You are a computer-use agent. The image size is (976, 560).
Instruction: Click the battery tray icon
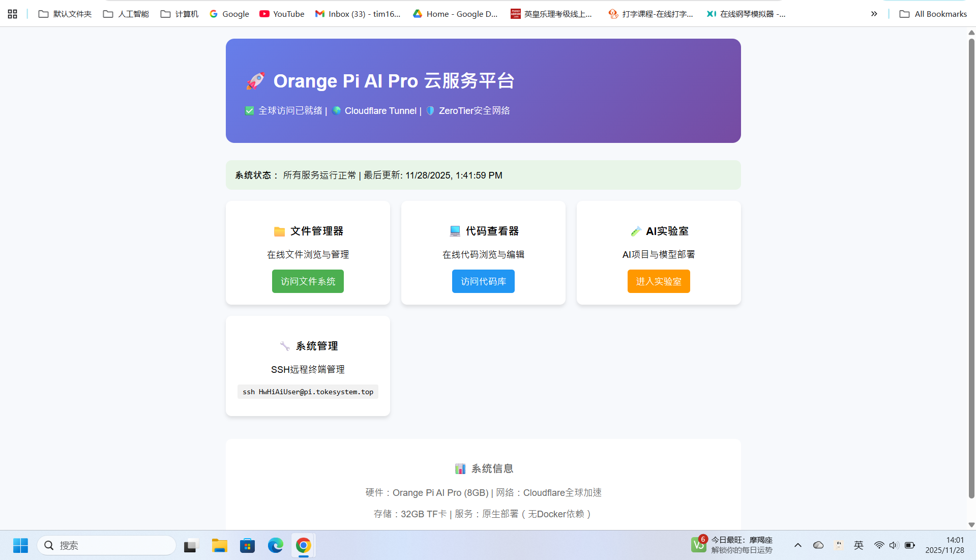910,545
